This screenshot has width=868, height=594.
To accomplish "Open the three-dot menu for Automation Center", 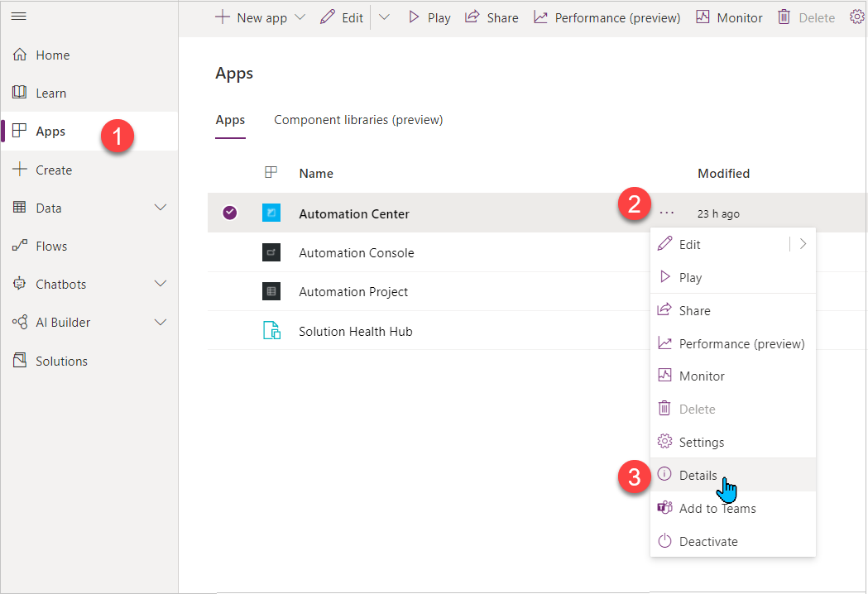I will click(x=667, y=213).
